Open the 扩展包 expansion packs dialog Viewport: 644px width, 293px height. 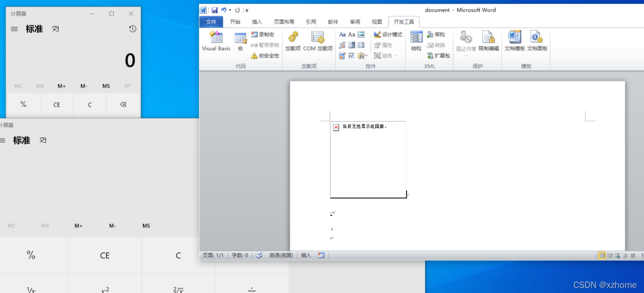(x=438, y=56)
